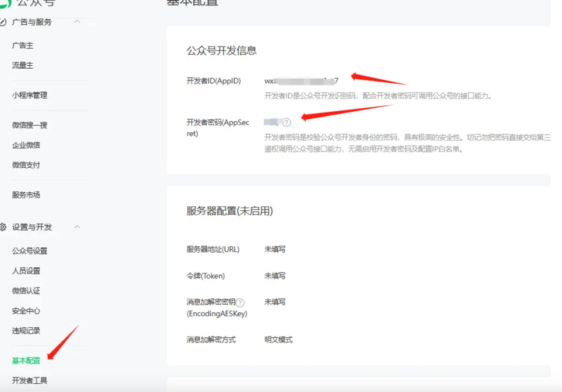Go to 人员设置
The width and height of the screenshot is (562, 392).
click(26, 271)
